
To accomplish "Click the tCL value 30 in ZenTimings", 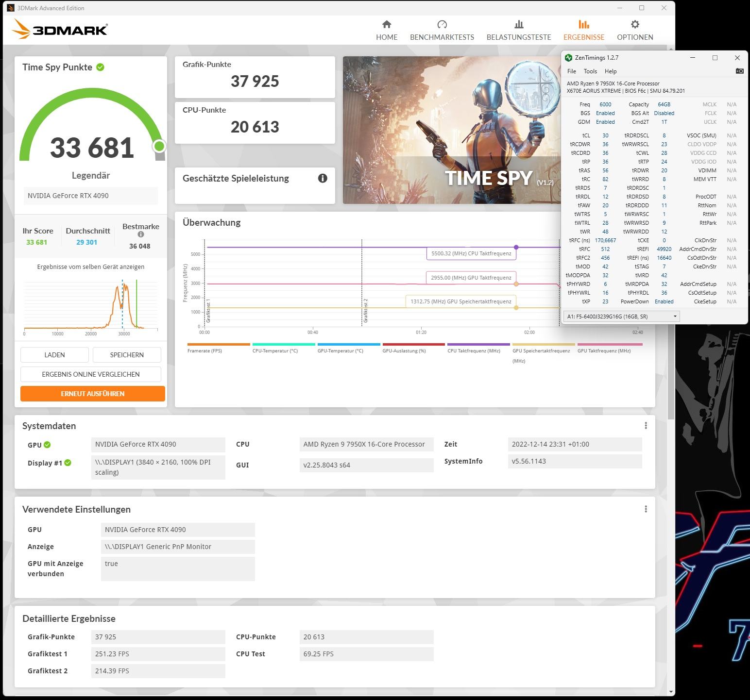I will pos(605,135).
